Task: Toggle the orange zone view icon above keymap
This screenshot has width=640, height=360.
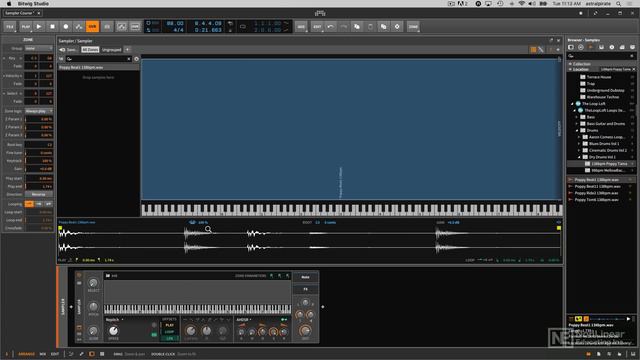Action: click(x=533, y=50)
